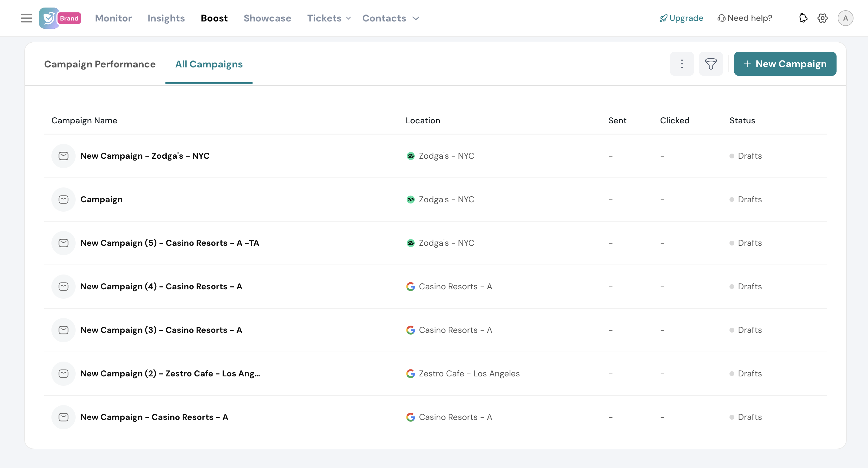Open the hamburger sidebar menu

[x=26, y=18]
